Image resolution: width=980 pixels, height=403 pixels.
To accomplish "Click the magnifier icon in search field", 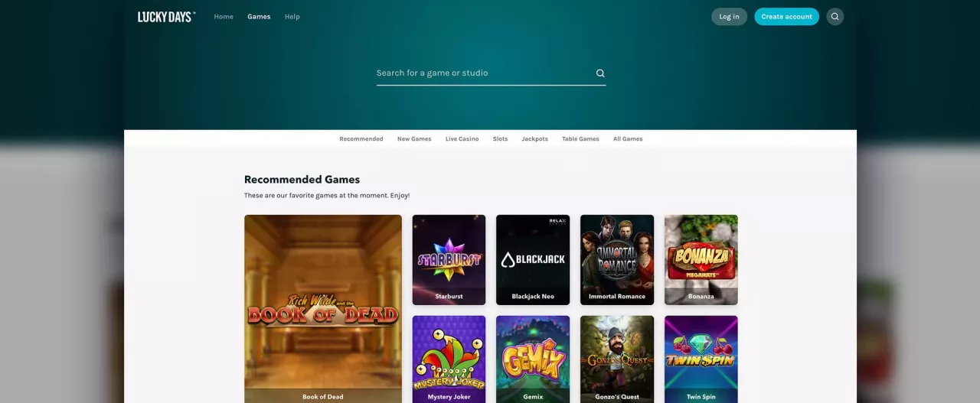I will [x=600, y=73].
